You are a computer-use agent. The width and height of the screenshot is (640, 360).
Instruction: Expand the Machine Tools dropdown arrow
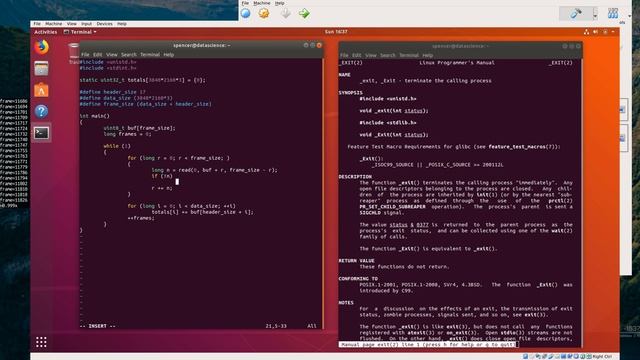595,15
